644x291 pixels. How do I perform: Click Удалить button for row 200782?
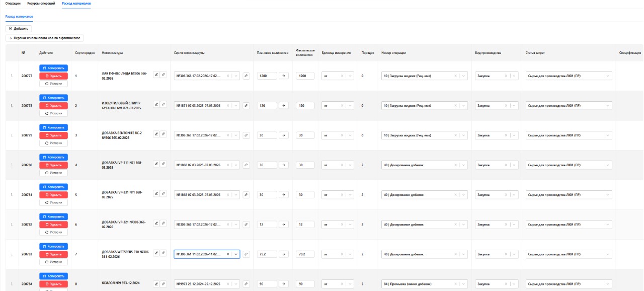coord(53,225)
